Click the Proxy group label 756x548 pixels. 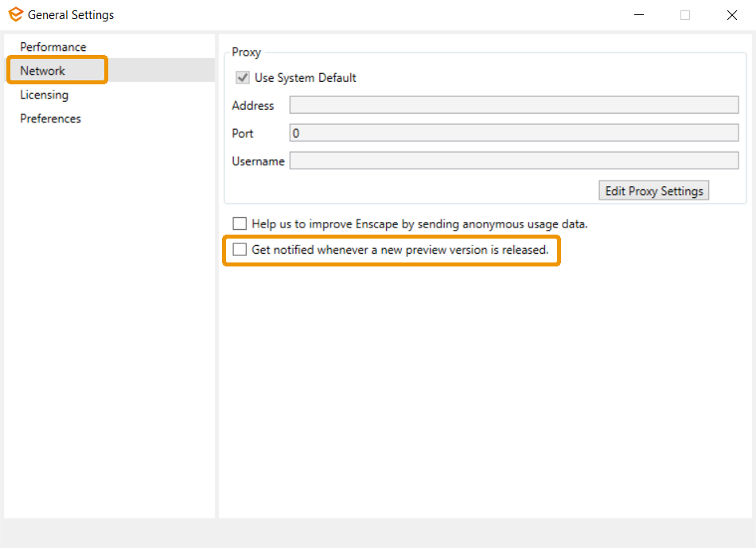(x=247, y=52)
